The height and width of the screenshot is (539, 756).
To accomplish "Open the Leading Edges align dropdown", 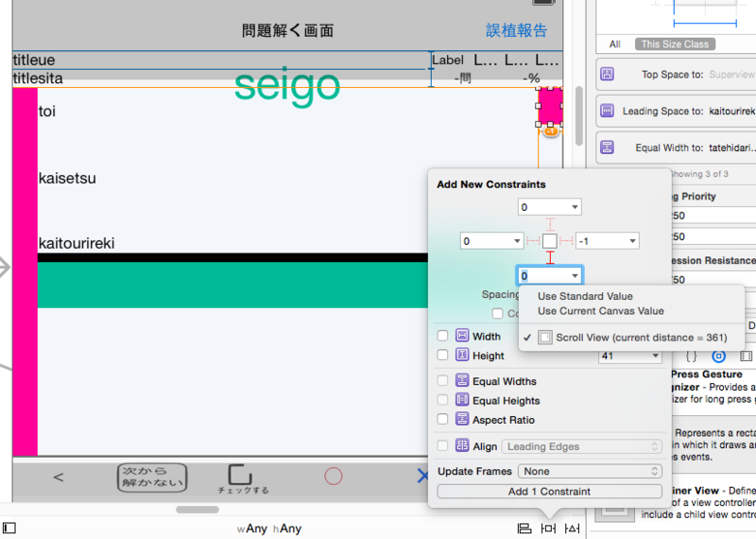I will [x=582, y=446].
